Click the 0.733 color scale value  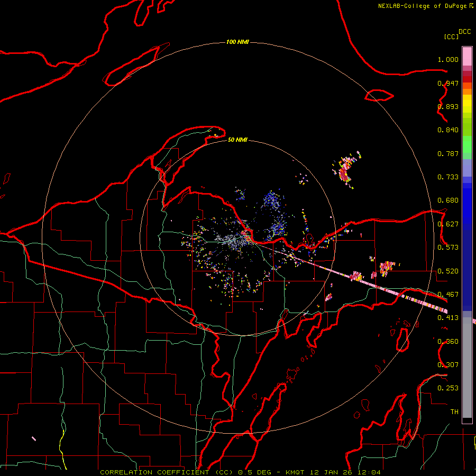tap(448, 177)
